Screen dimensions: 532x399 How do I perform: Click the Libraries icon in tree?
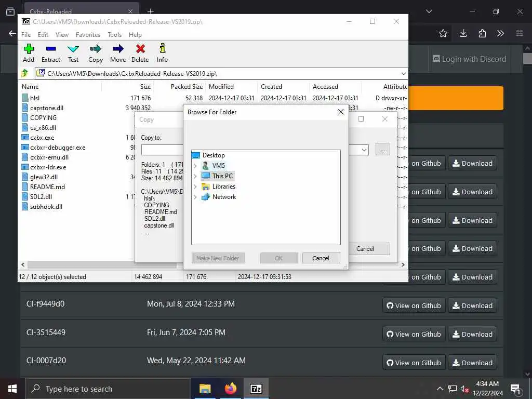coord(206,187)
